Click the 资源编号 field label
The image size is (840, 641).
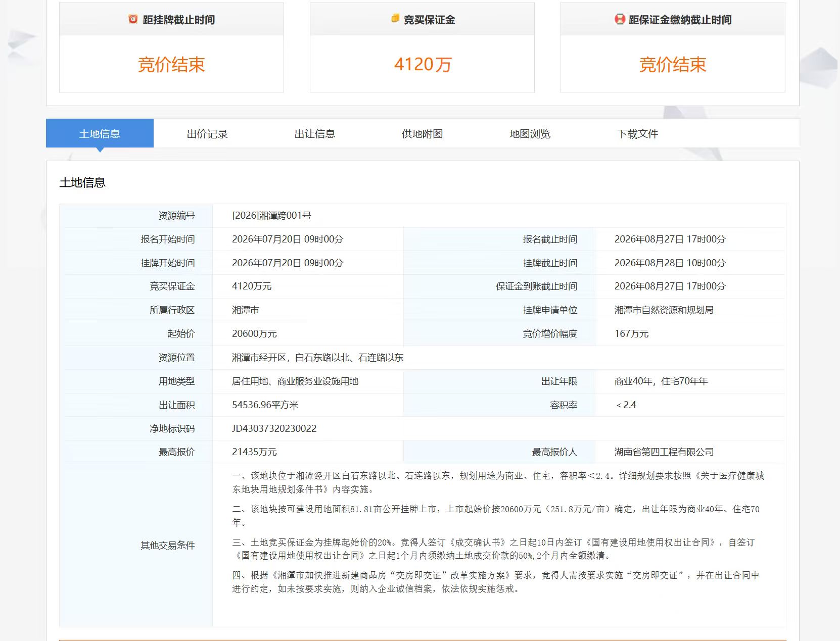pos(176,216)
